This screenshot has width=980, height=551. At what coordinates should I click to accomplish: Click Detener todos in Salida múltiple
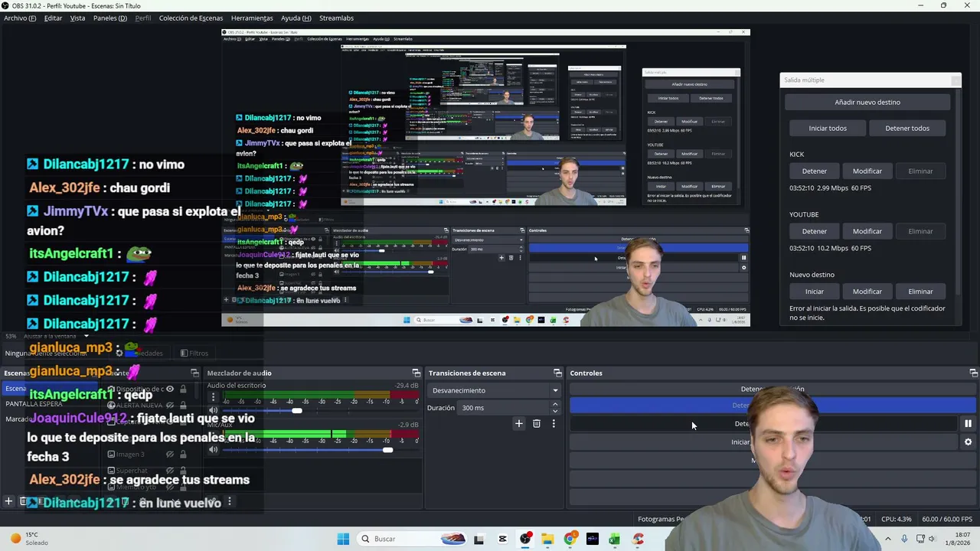[907, 129]
